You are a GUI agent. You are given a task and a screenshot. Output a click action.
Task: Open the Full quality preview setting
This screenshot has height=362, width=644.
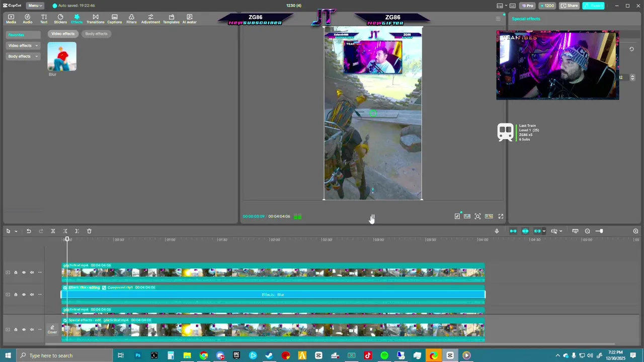tap(467, 217)
